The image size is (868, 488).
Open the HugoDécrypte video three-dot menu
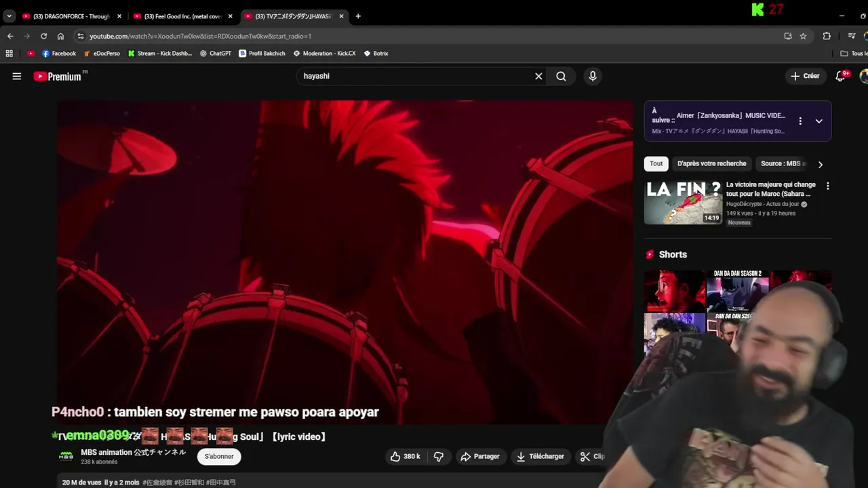point(827,186)
